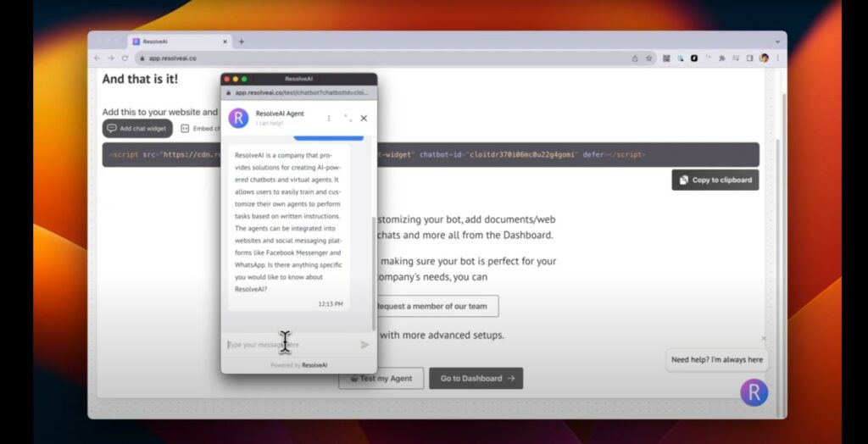The height and width of the screenshot is (444, 868).
Task: Click the Go to Dashboard button
Action: (476, 379)
